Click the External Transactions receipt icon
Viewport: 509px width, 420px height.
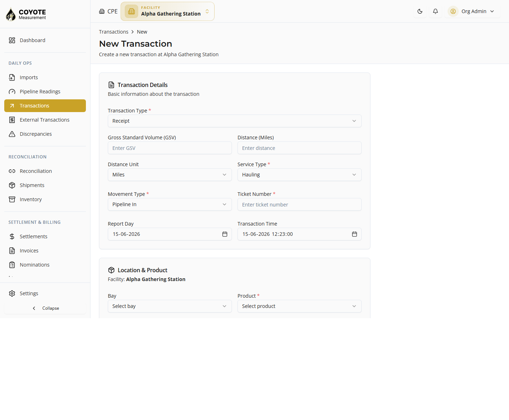tap(12, 120)
